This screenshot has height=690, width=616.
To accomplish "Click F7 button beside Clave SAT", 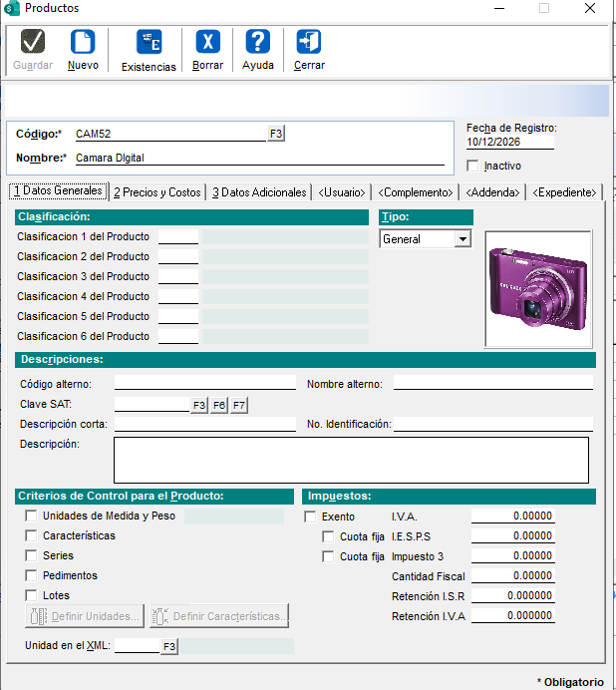I will pyautogui.click(x=239, y=405).
